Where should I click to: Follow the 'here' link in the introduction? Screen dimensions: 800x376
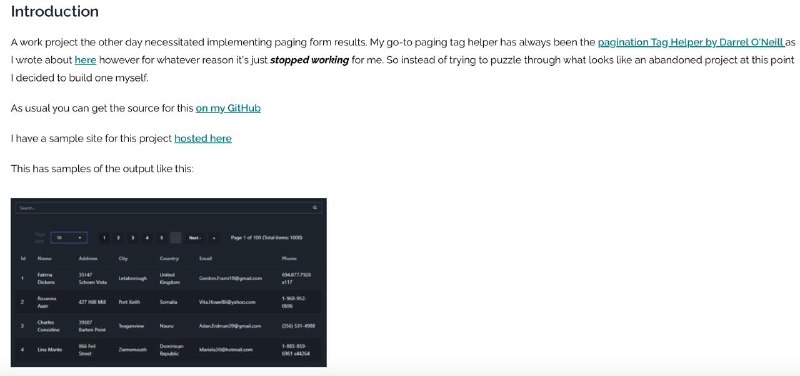[x=85, y=60]
